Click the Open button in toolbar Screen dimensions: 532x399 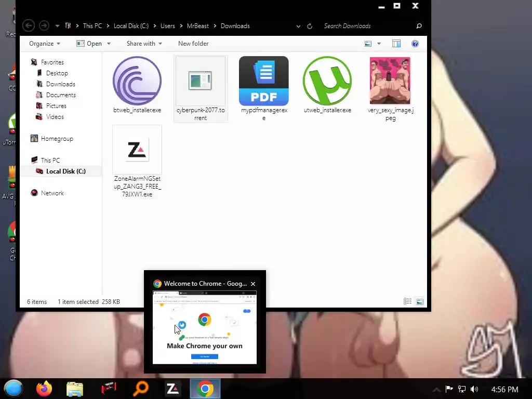[x=89, y=44]
